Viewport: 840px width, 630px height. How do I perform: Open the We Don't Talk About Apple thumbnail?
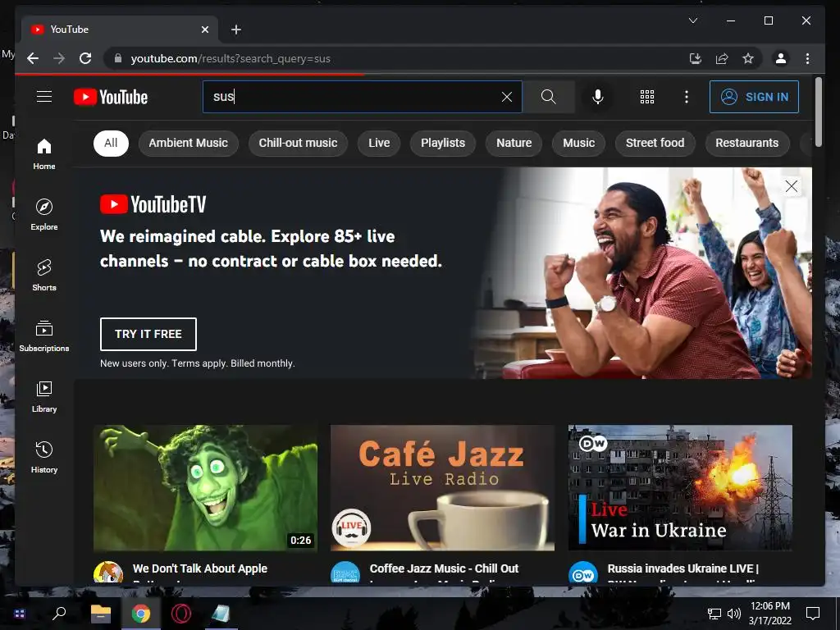(x=205, y=487)
